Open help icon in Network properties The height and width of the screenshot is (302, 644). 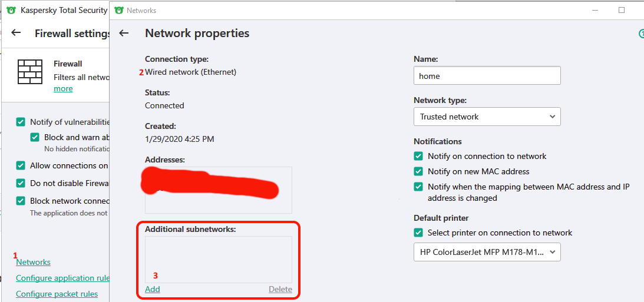click(x=641, y=34)
